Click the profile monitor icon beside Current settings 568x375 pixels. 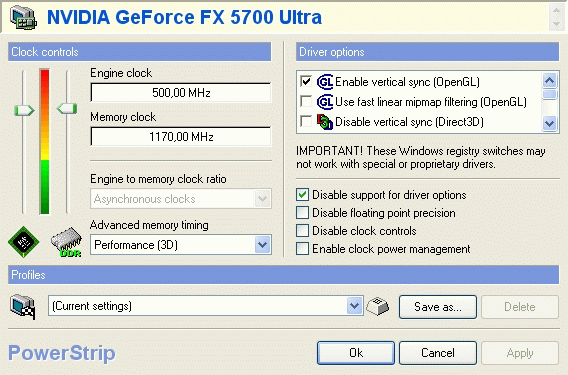23,307
